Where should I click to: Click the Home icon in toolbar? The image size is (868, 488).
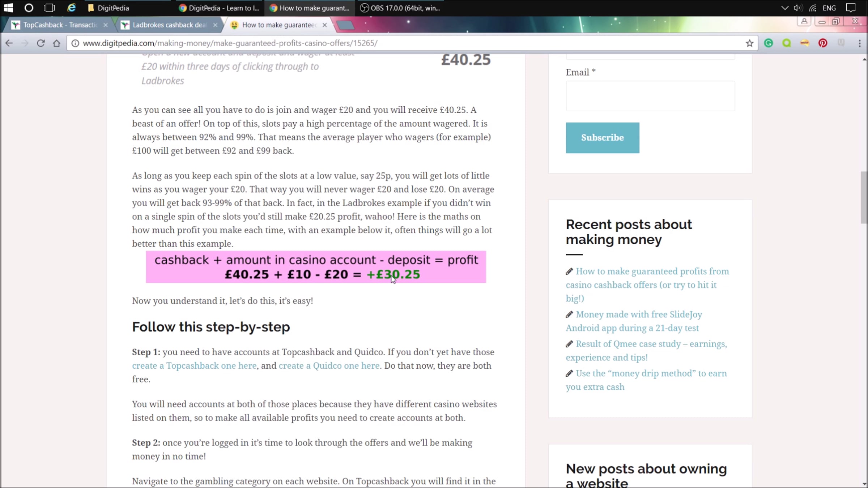click(x=56, y=43)
